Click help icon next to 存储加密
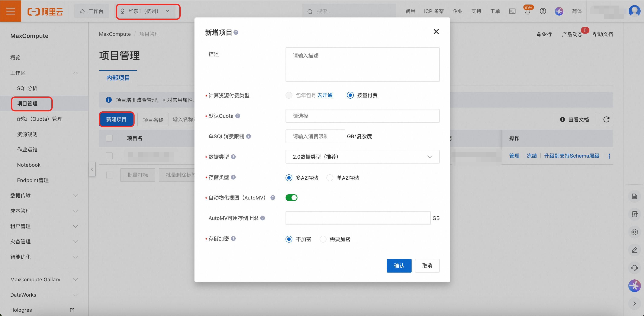Screen dimensions: 644x316 [x=233, y=239]
